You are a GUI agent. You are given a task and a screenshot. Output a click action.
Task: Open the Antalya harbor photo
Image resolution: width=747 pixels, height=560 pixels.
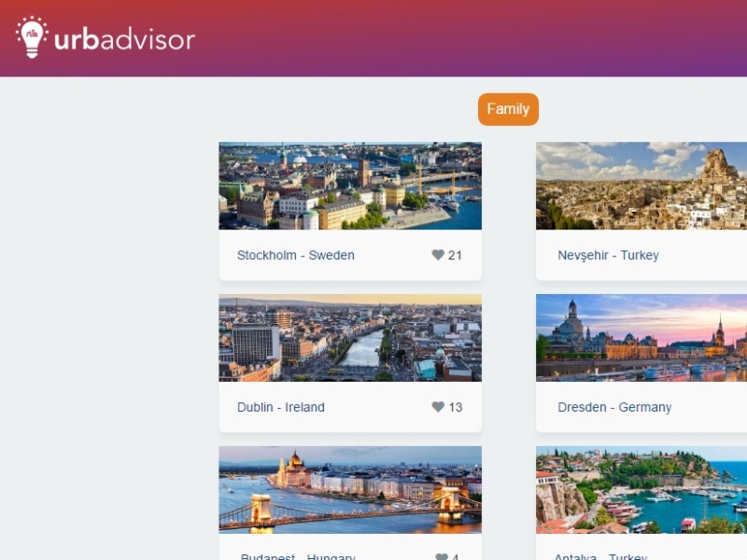(641, 489)
